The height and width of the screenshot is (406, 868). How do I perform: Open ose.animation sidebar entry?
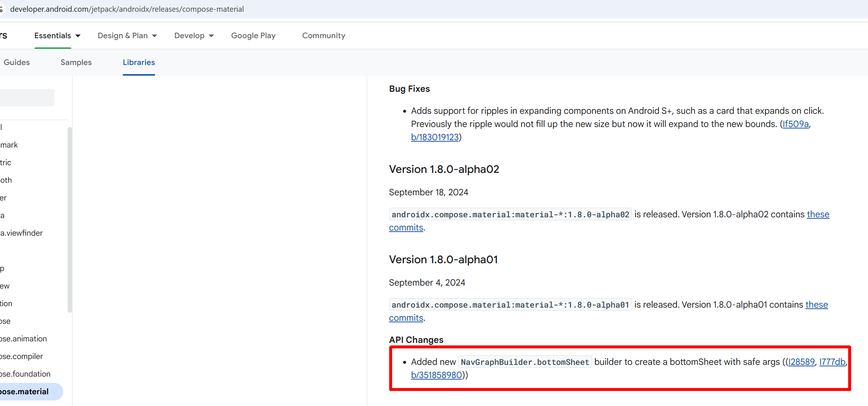[24, 339]
